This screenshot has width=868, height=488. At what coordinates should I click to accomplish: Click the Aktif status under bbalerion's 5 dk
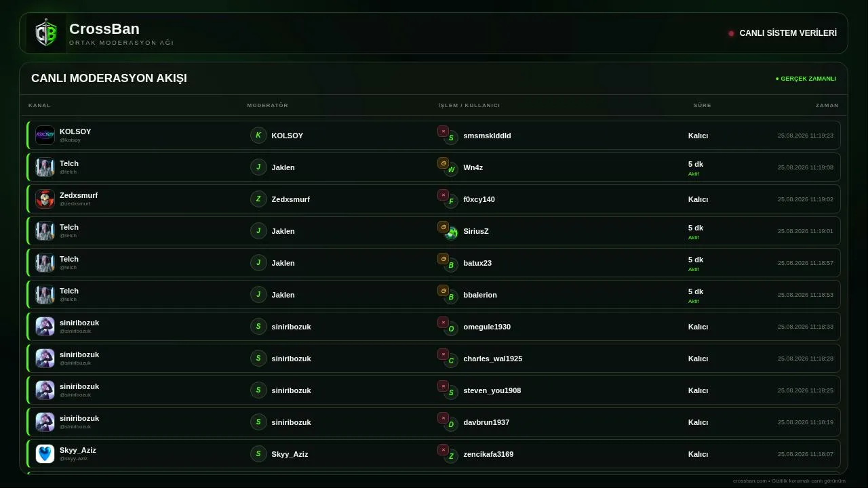pyautogui.click(x=693, y=301)
